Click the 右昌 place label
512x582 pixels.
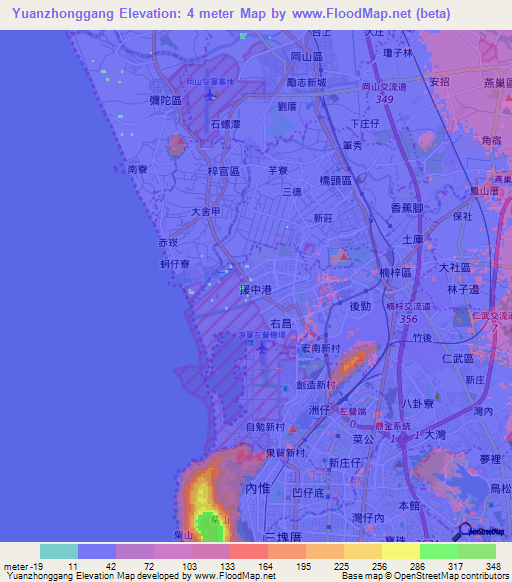[281, 324]
